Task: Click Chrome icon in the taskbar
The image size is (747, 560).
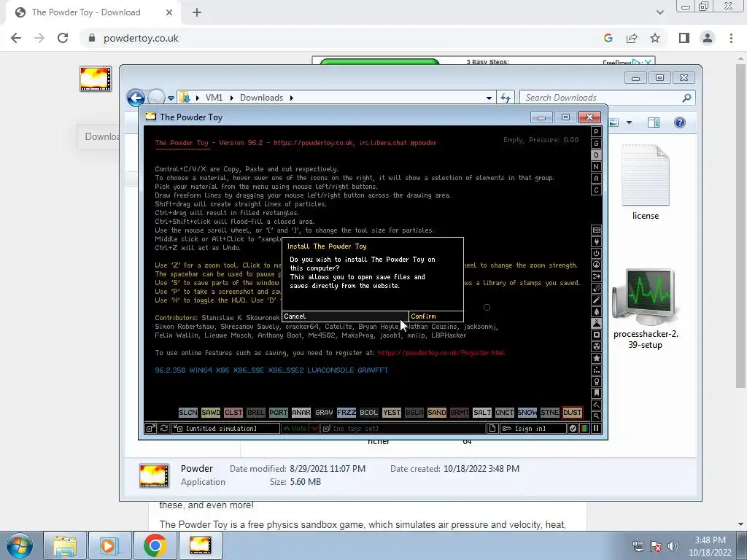Action: [155, 545]
